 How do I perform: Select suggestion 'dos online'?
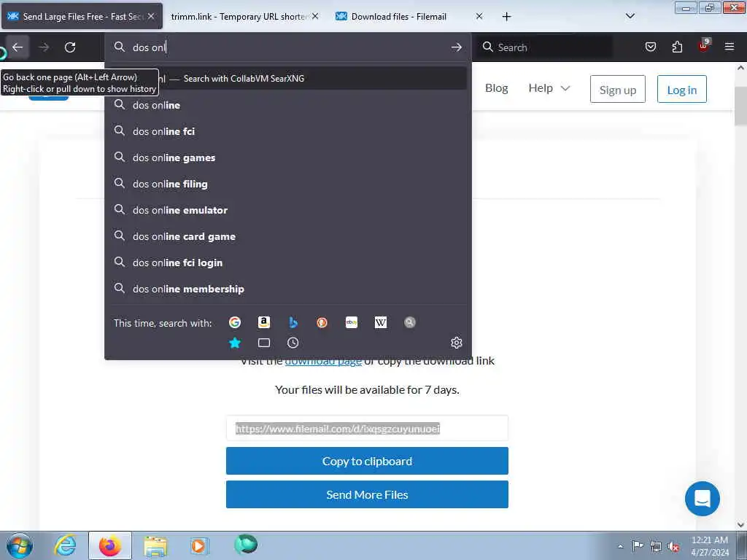[x=287, y=105]
